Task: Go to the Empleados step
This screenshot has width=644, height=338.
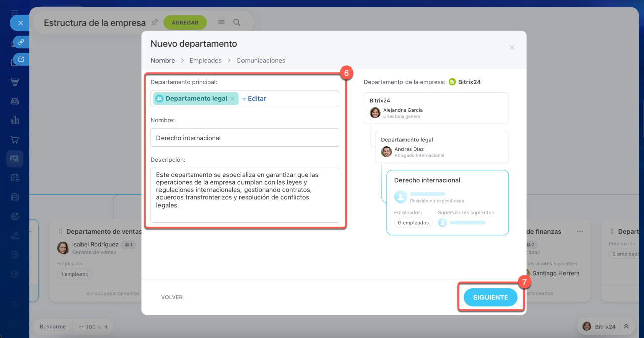Action: point(205,60)
